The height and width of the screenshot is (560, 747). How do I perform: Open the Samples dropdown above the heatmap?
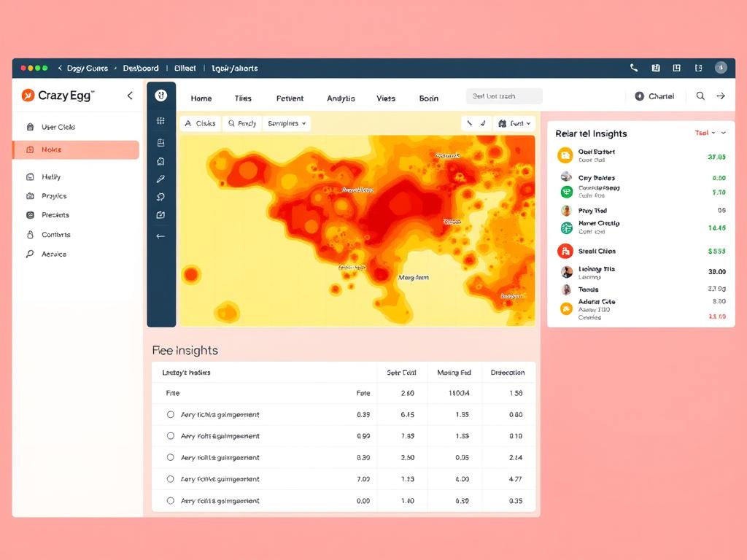(286, 123)
